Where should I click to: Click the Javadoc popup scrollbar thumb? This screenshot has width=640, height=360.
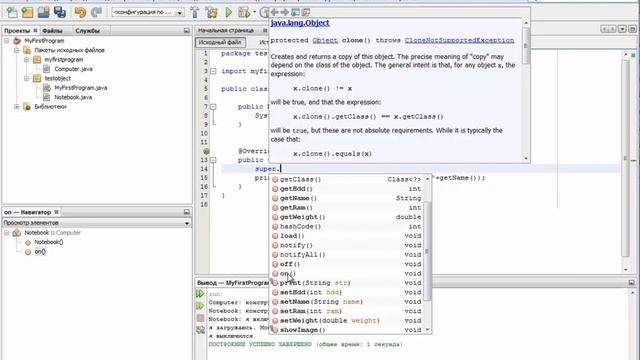[526, 46]
